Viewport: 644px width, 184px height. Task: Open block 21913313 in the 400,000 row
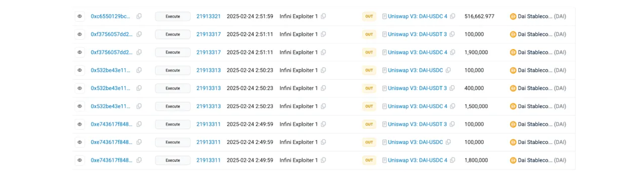208,88
